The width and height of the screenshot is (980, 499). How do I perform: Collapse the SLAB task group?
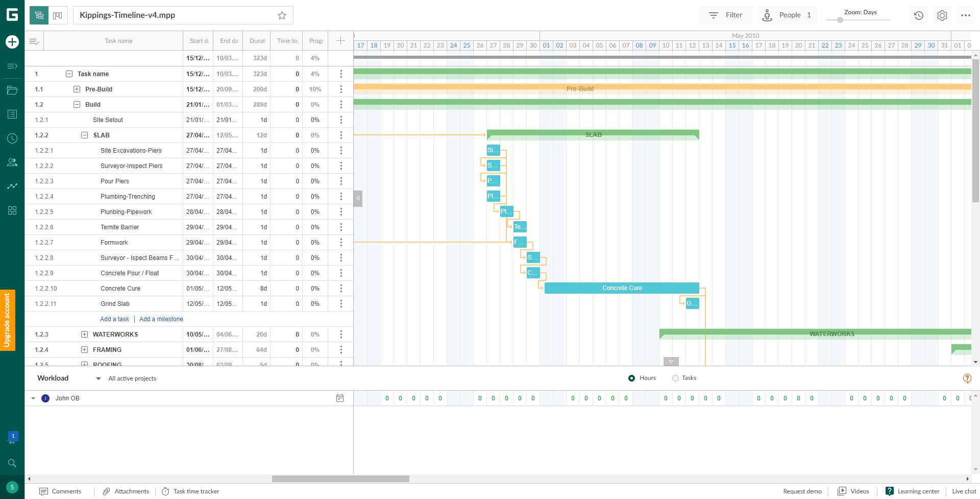pos(84,135)
